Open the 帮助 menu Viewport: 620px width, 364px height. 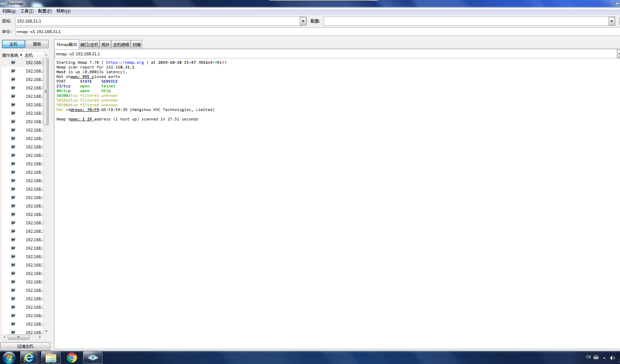click(63, 11)
